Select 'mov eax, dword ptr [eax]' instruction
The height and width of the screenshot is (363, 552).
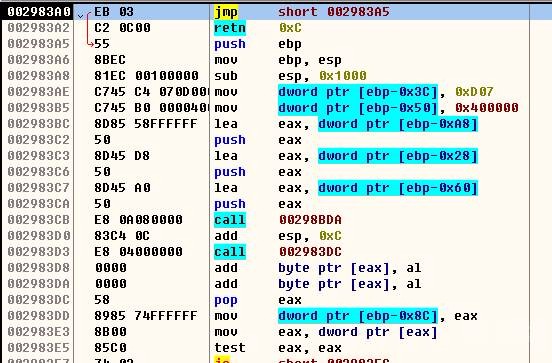coord(326,332)
